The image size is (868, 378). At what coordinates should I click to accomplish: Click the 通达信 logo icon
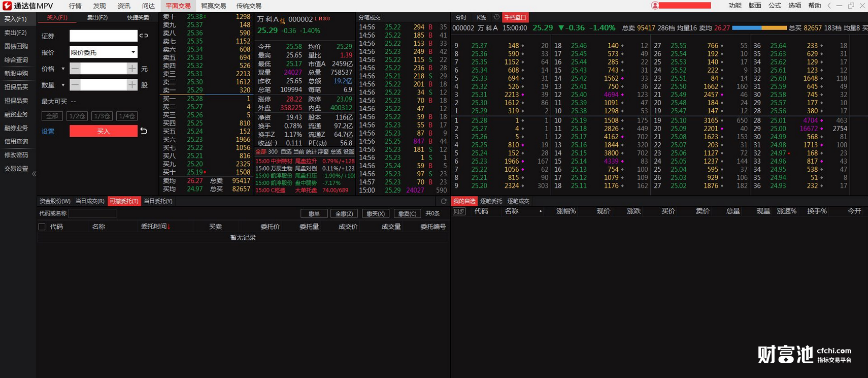(7, 6)
